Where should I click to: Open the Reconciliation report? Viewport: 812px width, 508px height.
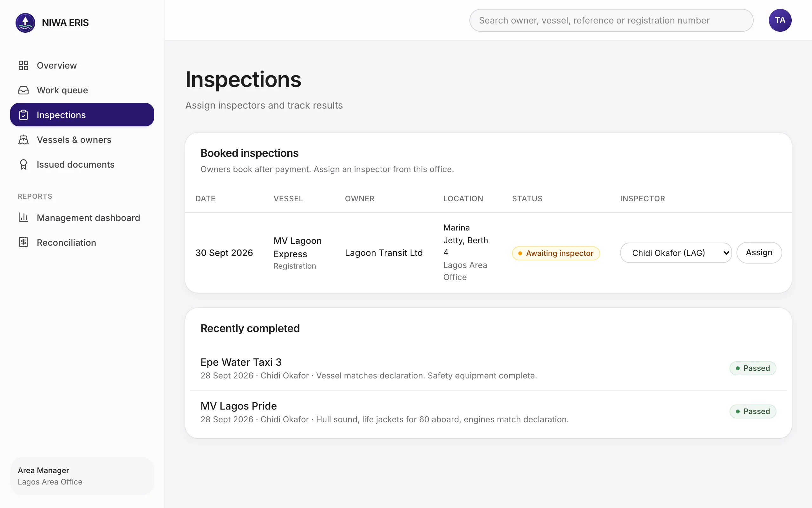[82, 243]
